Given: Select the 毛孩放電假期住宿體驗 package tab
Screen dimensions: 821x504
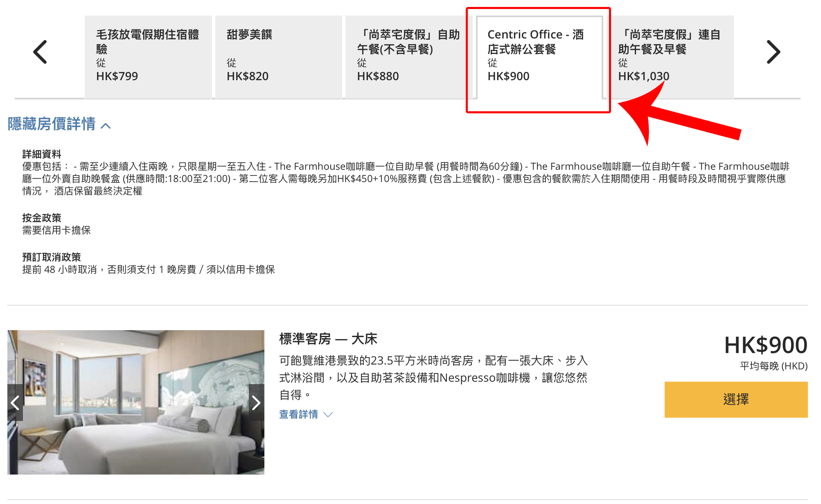Looking at the screenshot, I should [148, 57].
